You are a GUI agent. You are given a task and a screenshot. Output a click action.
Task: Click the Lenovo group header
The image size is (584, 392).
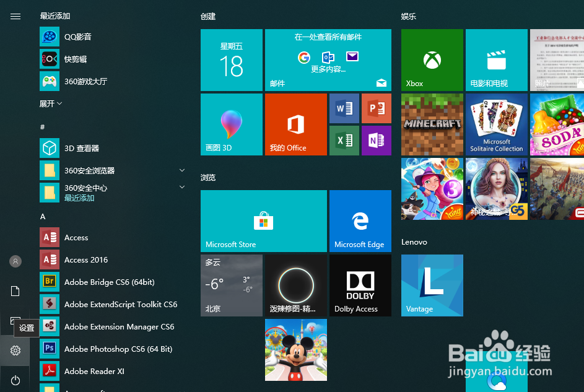tap(414, 242)
